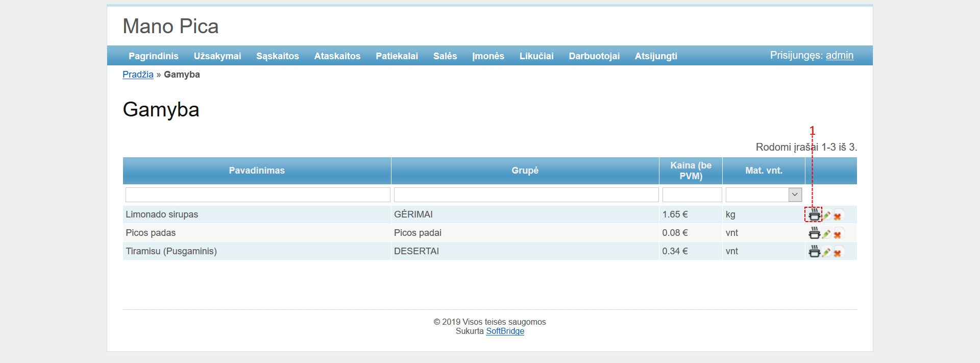Click production pot icon for Picos padas
This screenshot has width=980, height=363.
tap(814, 233)
